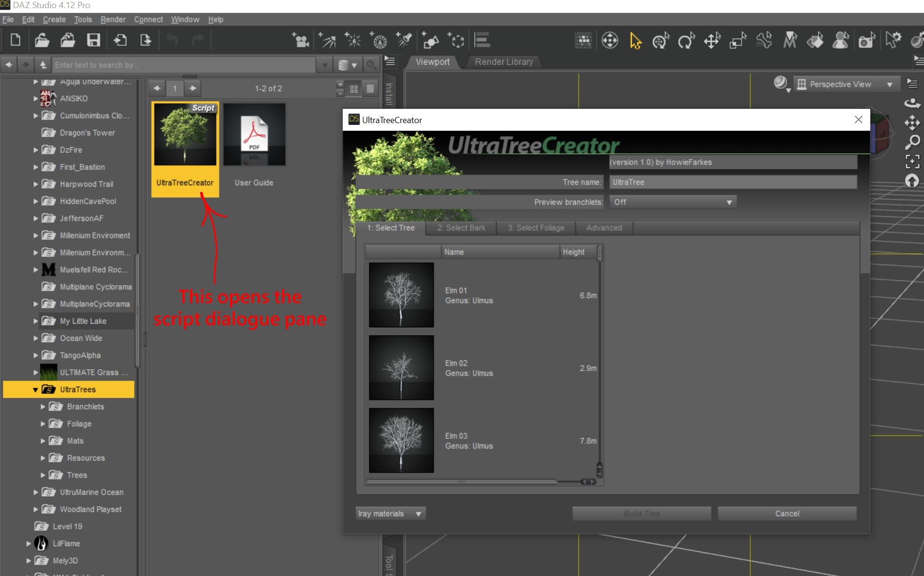Collapse the UltraTrees folder
The image size is (924, 576).
pyautogui.click(x=35, y=390)
